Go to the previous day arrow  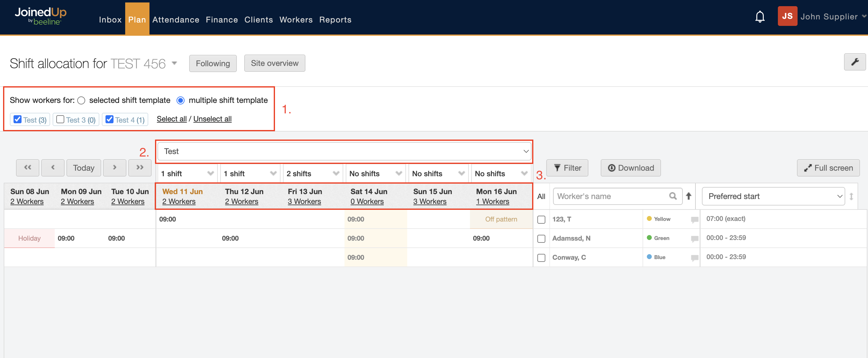(53, 168)
